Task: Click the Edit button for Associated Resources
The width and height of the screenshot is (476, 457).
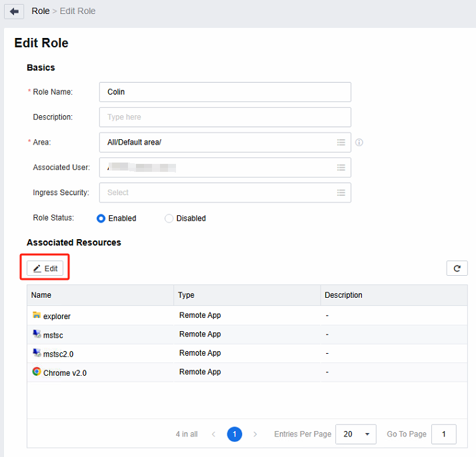Action: tap(45, 268)
